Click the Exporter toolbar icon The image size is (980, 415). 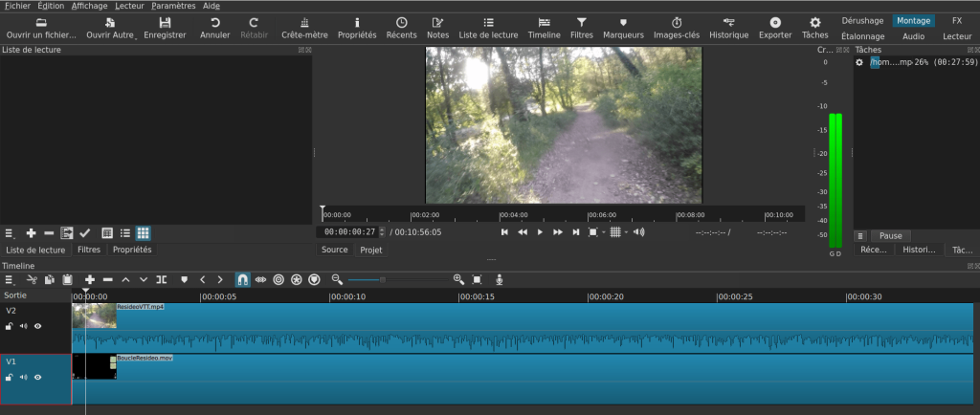coord(774,27)
